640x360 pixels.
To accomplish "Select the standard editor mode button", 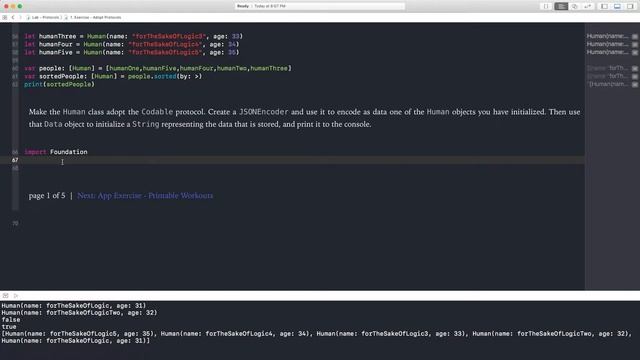I will 561,6.
